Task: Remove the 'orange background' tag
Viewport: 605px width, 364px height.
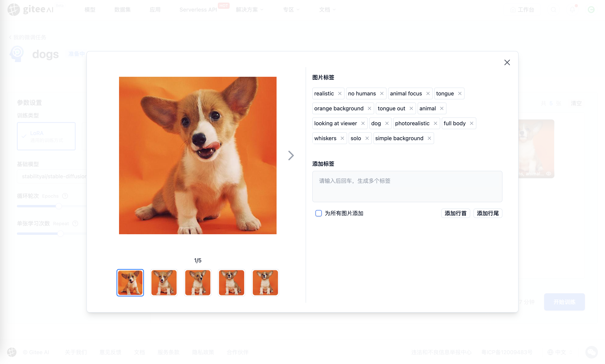Action: click(369, 108)
